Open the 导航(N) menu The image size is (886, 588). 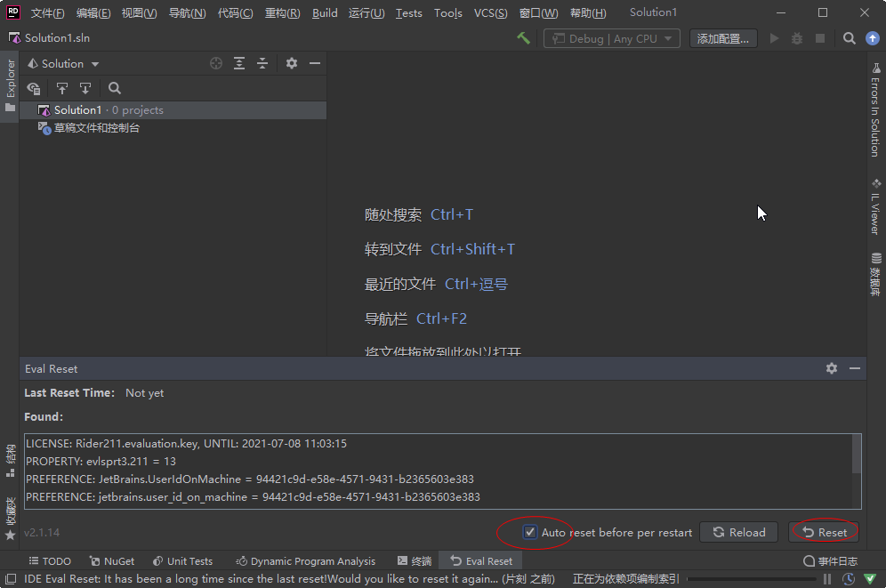(x=187, y=13)
